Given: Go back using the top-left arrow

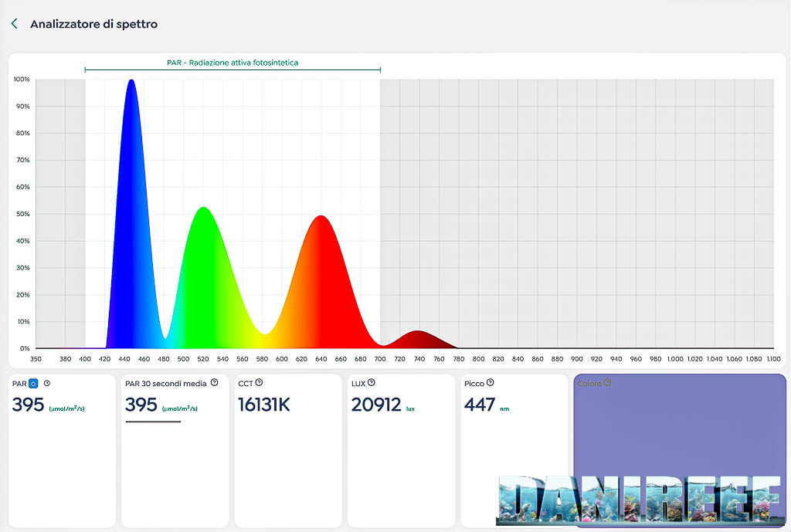Looking at the screenshot, I should [x=14, y=24].
